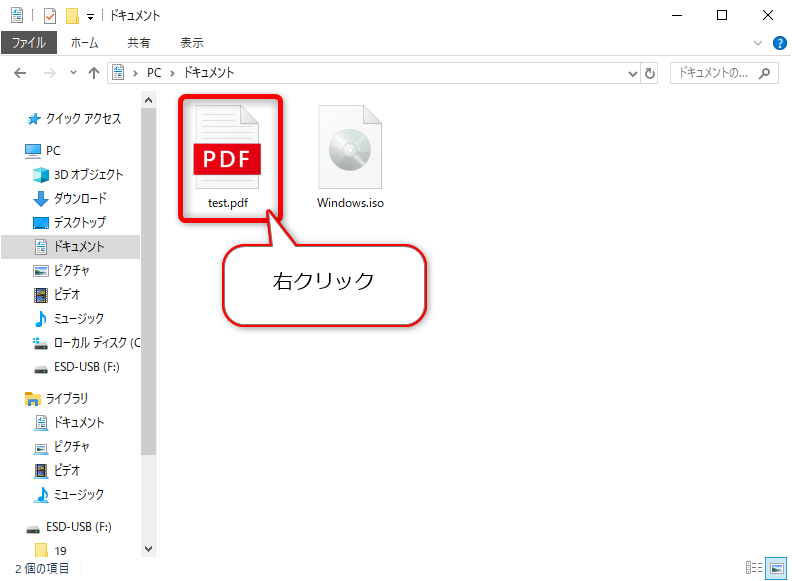Open the 共有 ribbon tab

139,43
